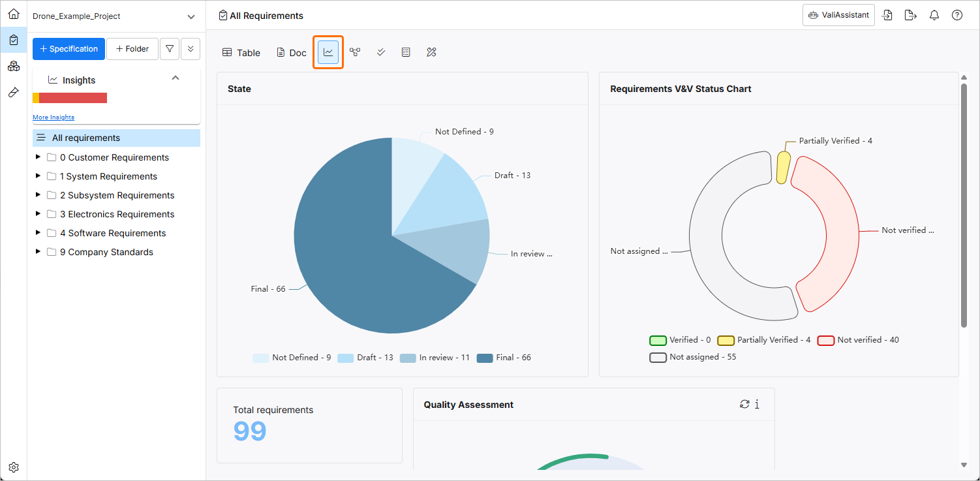The height and width of the screenshot is (481, 980).
Task: Expand the 4 Software Requirements folder
Action: (x=38, y=233)
